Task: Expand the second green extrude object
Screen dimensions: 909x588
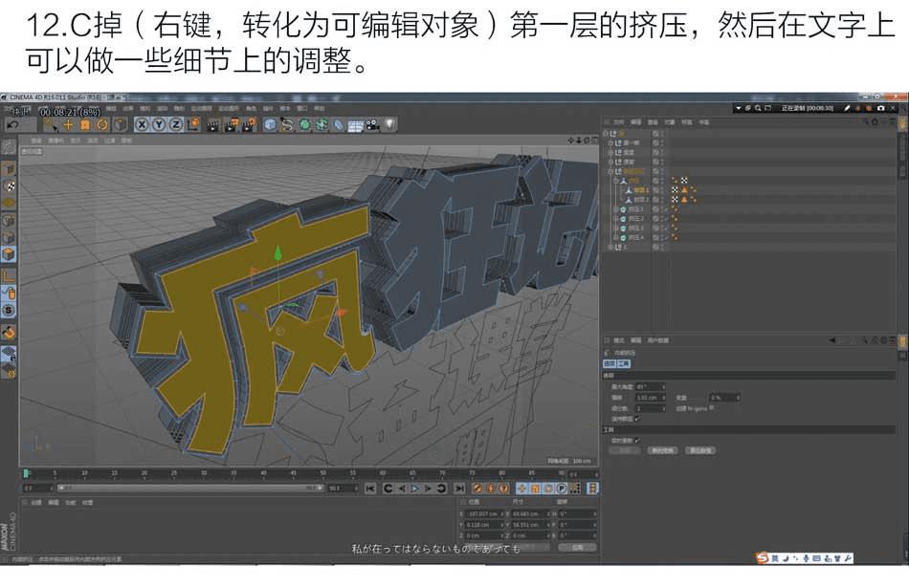Action: click(615, 219)
